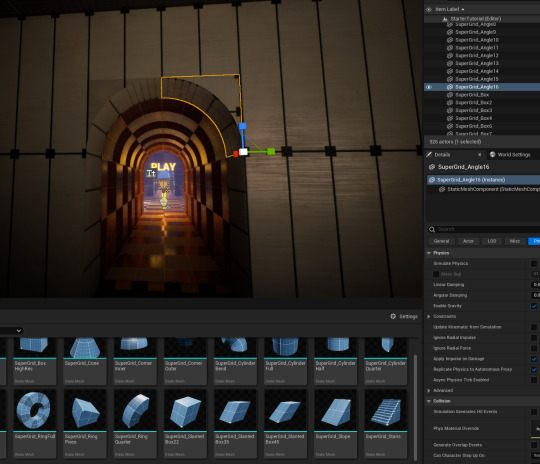Click the Details pencil icon
The height and width of the screenshot is (464, 540).
[429, 154]
